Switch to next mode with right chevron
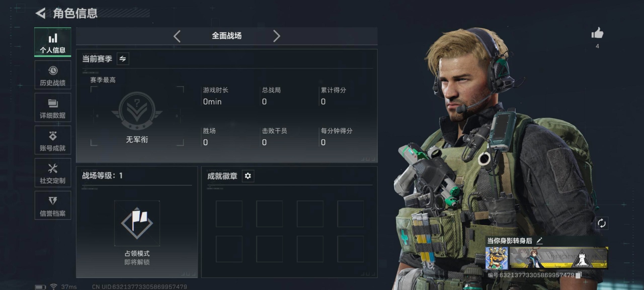Image resolution: width=644 pixels, height=290 pixels. coord(276,36)
